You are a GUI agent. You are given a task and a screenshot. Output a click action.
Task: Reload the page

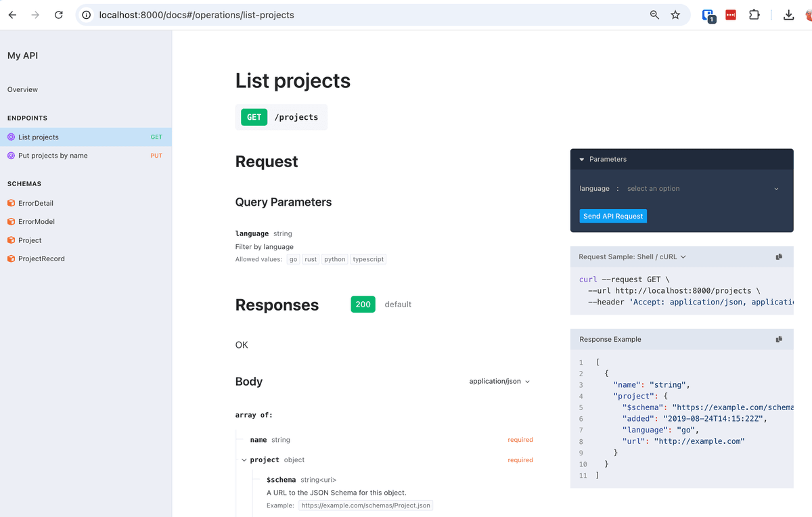[x=59, y=14]
